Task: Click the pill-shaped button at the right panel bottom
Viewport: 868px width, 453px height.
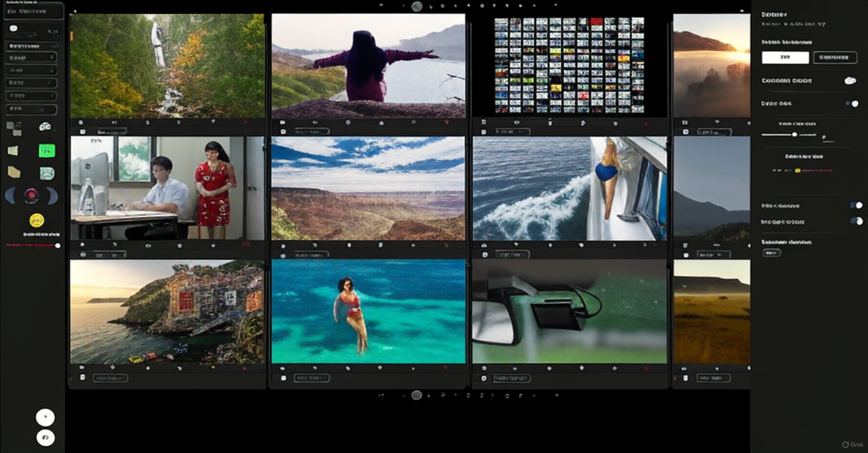Action: (x=772, y=252)
